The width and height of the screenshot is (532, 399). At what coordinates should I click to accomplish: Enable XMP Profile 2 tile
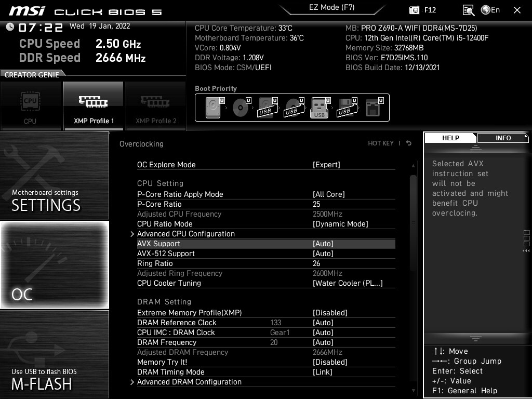[x=156, y=105]
